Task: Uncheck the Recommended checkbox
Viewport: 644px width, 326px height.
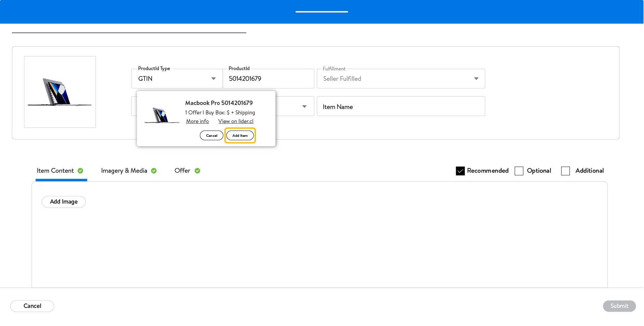Action: [460, 171]
